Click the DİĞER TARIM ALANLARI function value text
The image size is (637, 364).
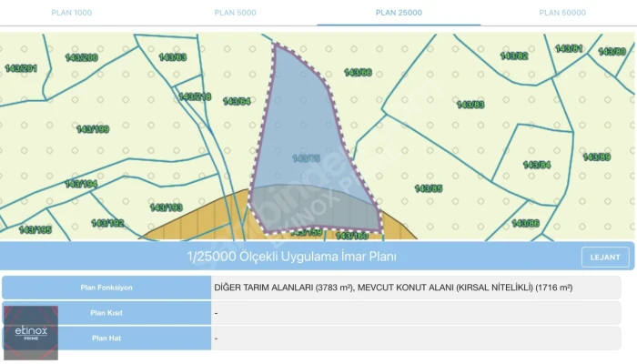pyautogui.click(x=393, y=288)
